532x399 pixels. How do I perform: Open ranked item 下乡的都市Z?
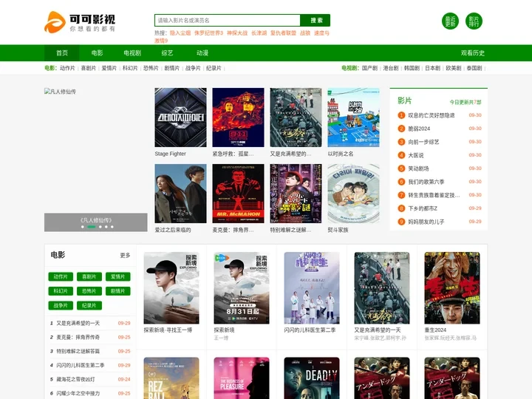click(x=423, y=208)
